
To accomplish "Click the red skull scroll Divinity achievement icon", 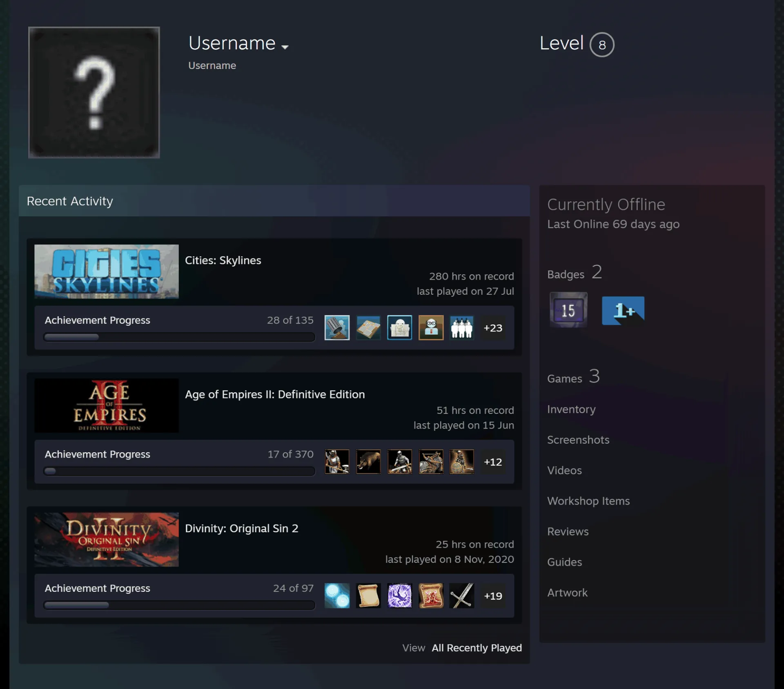I will point(431,596).
